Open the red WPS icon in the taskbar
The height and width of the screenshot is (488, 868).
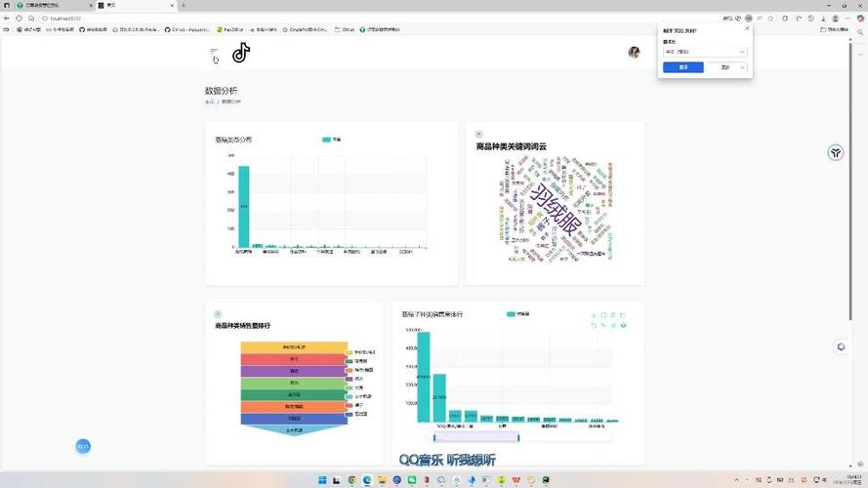pyautogui.click(x=516, y=479)
